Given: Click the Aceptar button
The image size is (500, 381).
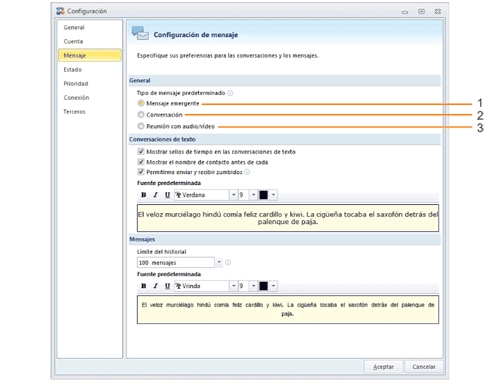Looking at the screenshot, I should [x=383, y=367].
